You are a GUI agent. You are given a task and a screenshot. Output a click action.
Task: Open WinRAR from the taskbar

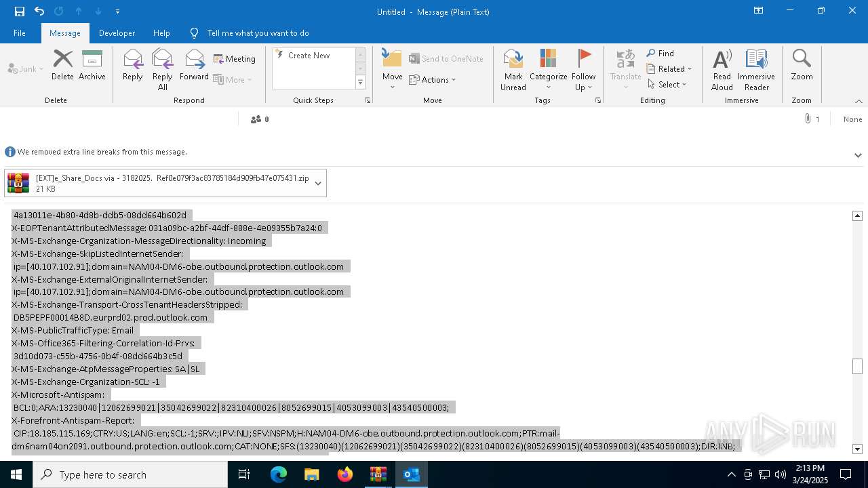378,474
